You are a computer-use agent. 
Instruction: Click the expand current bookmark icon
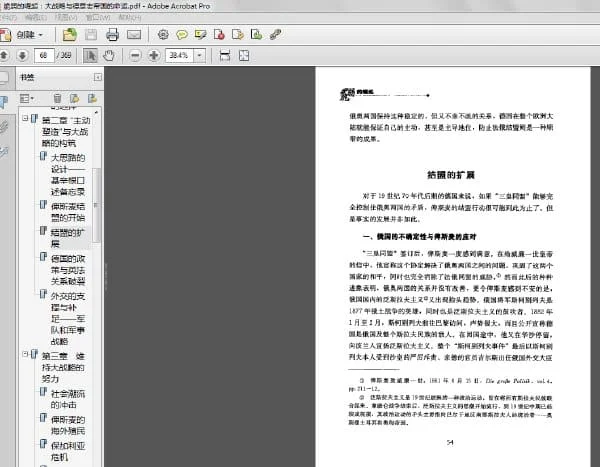[92, 99]
